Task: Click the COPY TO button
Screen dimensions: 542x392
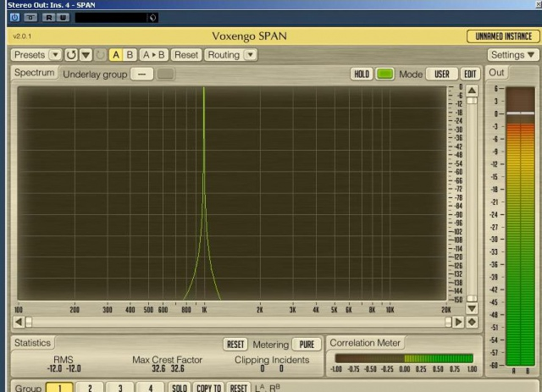Action: pyautogui.click(x=209, y=388)
